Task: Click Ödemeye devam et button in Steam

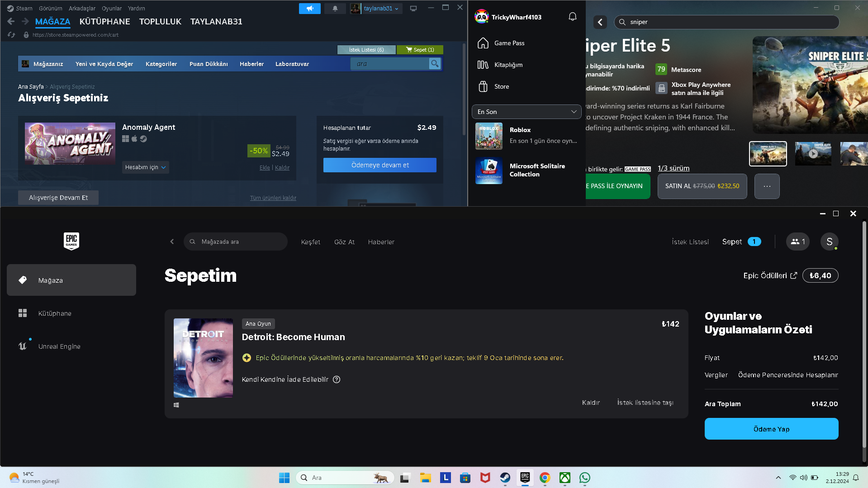Action: point(380,165)
